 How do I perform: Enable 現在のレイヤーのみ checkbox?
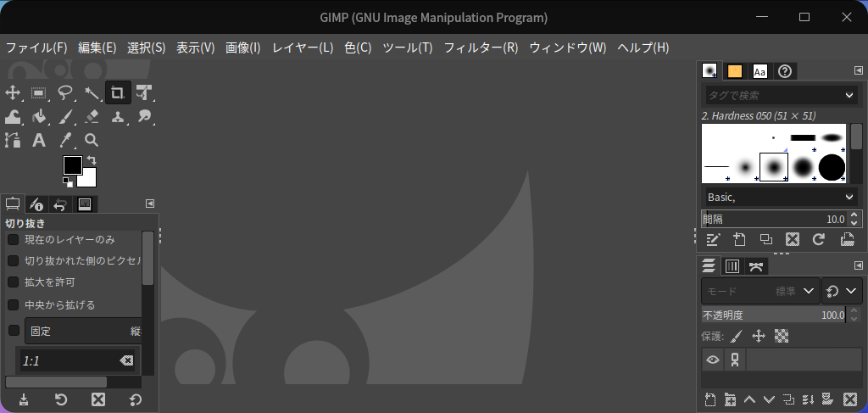point(13,240)
